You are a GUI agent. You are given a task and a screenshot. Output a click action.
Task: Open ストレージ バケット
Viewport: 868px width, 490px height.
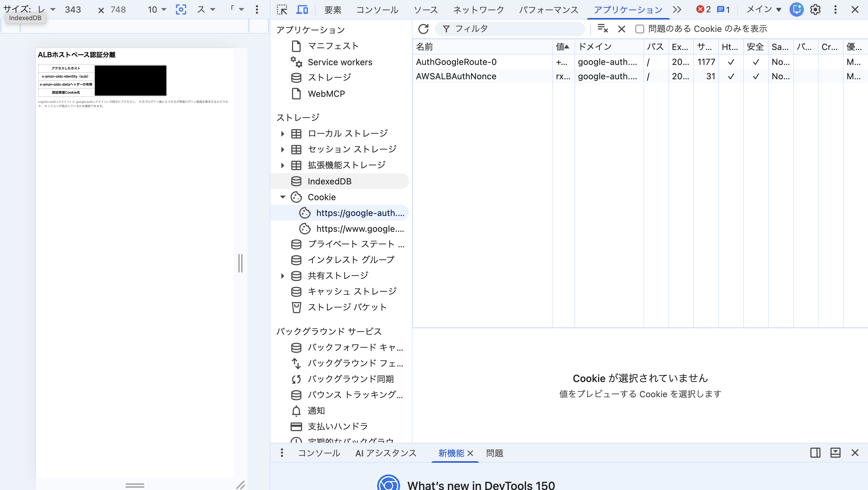[340, 308]
